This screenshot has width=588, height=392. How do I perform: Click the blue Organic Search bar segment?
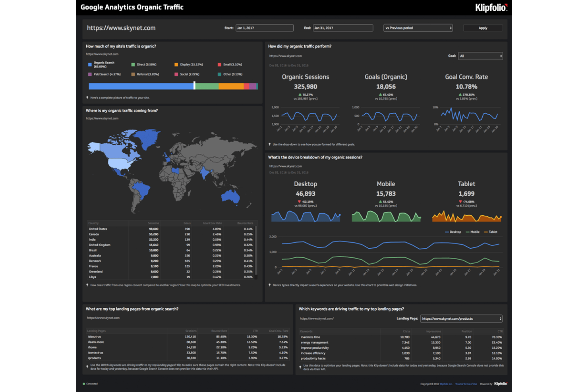pyautogui.click(x=141, y=86)
